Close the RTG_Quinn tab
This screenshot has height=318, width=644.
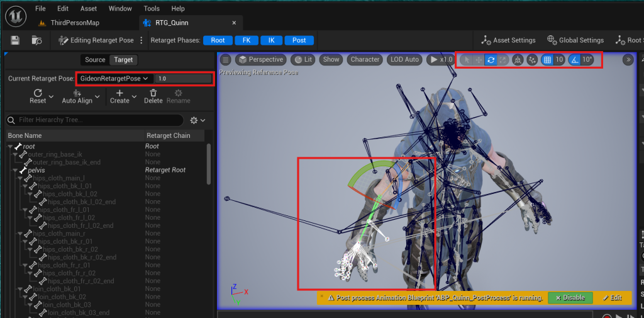click(x=234, y=23)
